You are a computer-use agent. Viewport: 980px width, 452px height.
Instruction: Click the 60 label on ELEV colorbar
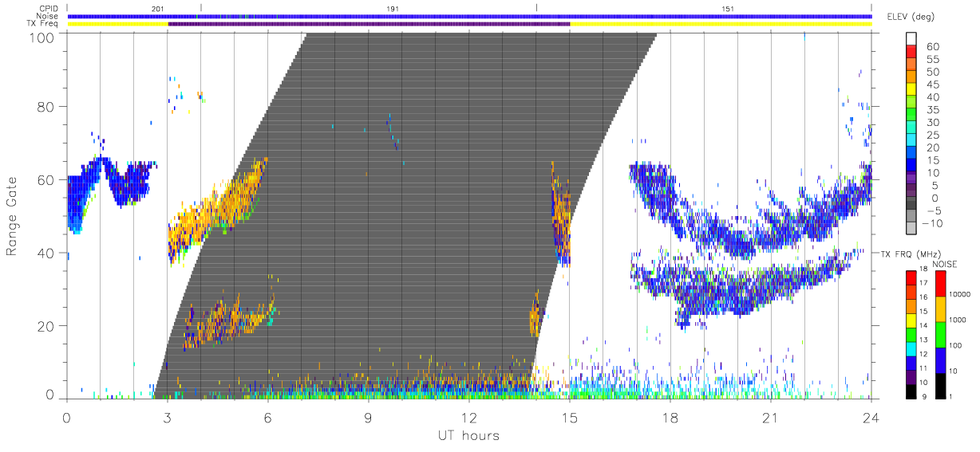click(x=932, y=46)
